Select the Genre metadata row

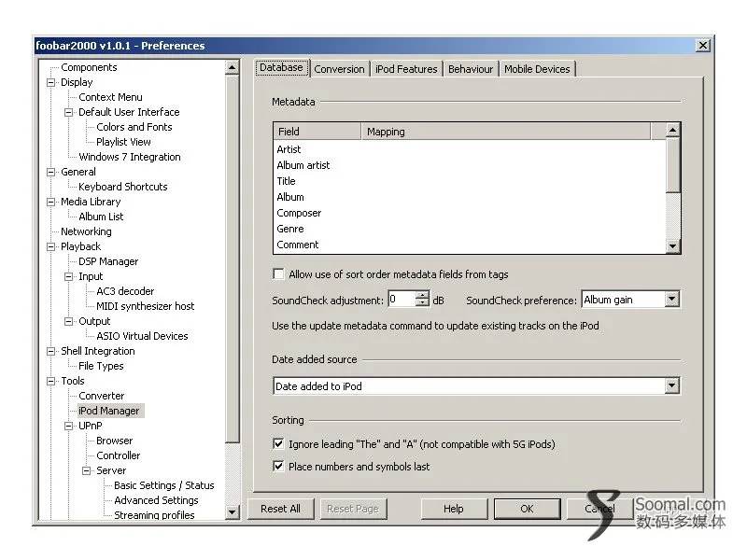pyautogui.click(x=470, y=229)
